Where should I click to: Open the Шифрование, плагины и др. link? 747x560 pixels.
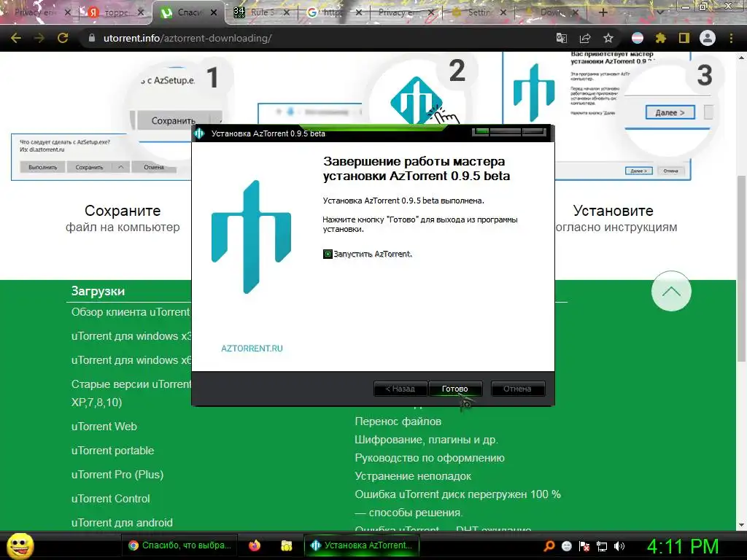coord(426,440)
